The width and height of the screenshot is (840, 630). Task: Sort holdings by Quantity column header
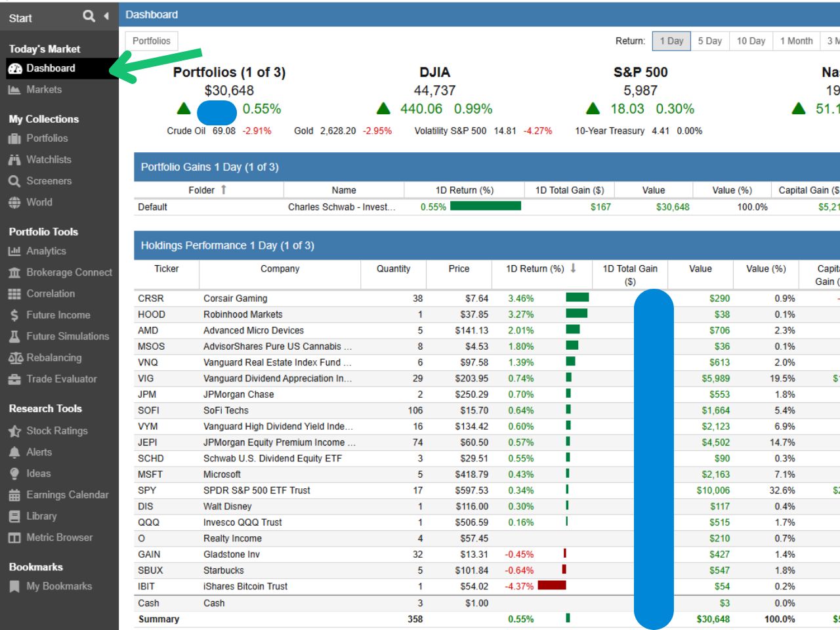coord(393,268)
